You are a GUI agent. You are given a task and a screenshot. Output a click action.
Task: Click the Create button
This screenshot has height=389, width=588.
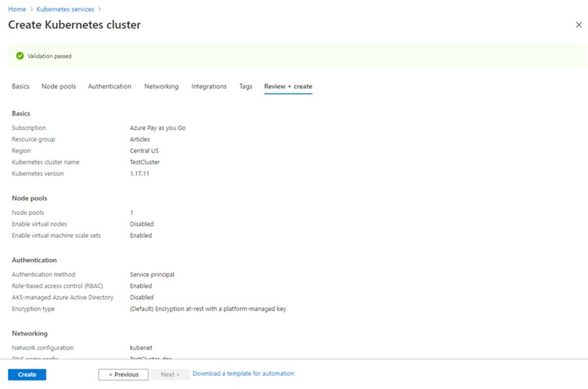click(x=26, y=374)
